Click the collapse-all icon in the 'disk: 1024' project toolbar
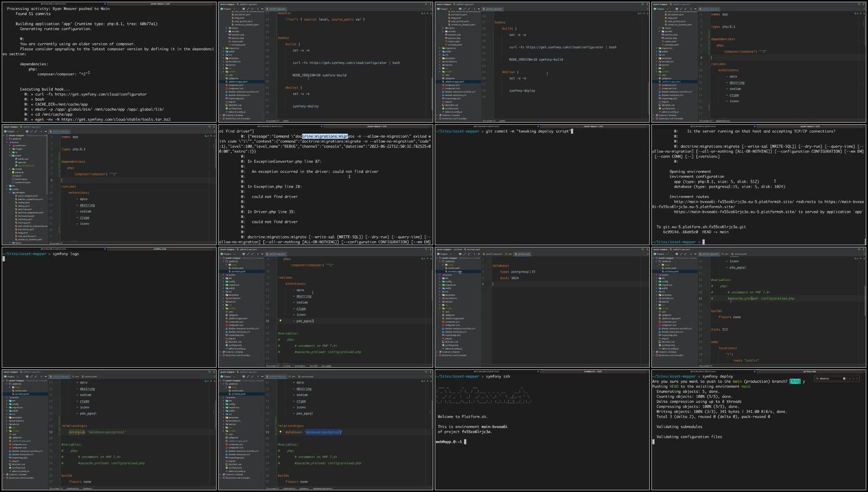The width and height of the screenshot is (868, 492). click(469, 254)
